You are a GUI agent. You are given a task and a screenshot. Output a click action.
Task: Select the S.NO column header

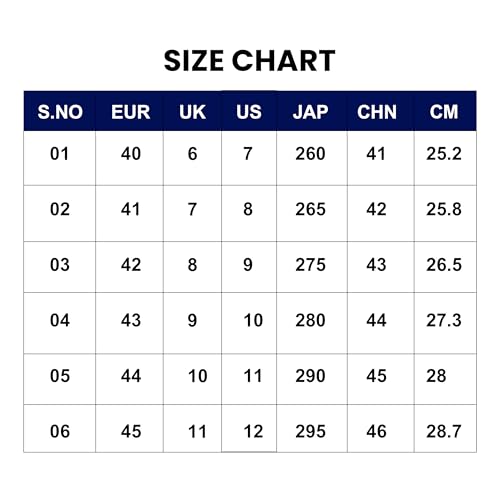60,112
